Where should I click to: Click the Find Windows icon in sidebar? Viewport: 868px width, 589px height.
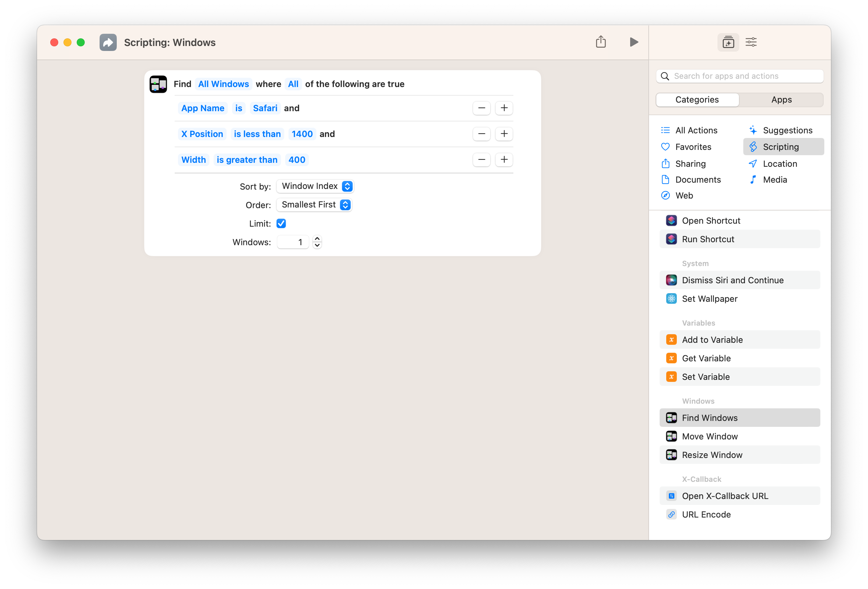(671, 417)
